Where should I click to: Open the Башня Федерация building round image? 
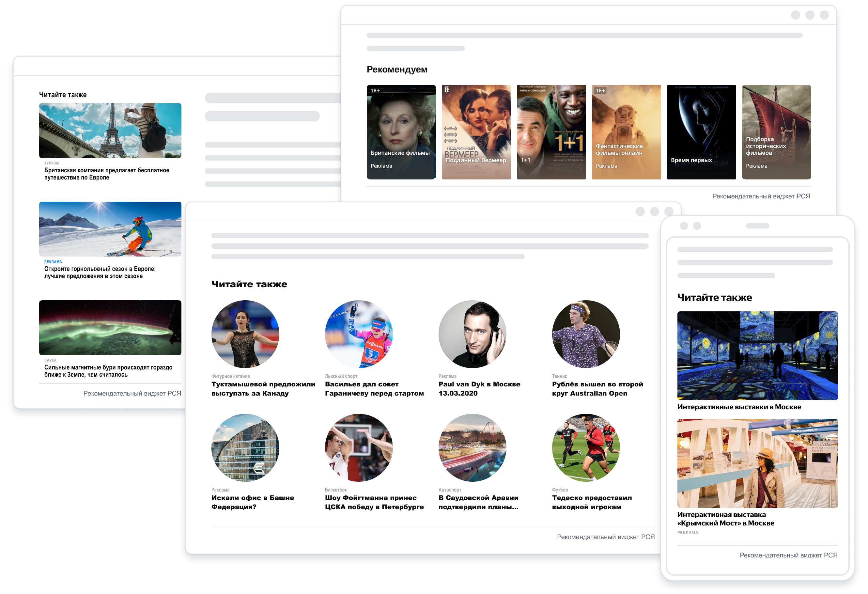245,447
